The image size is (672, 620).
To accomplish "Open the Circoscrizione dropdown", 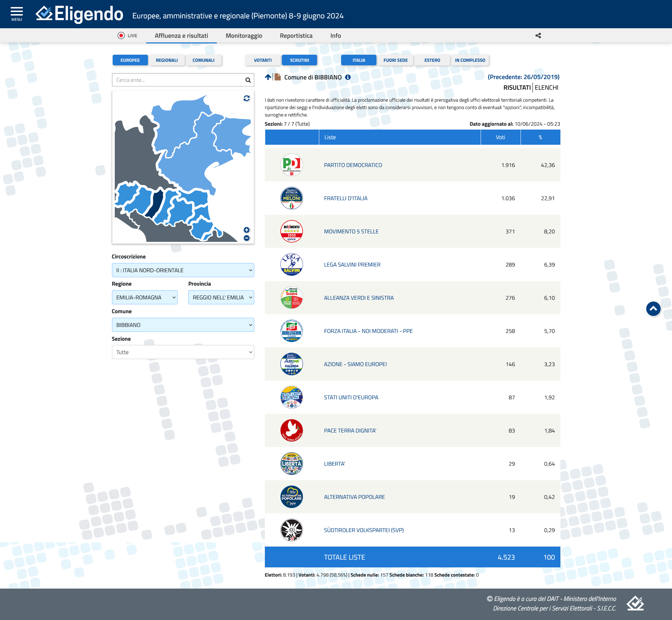I will coord(183,270).
